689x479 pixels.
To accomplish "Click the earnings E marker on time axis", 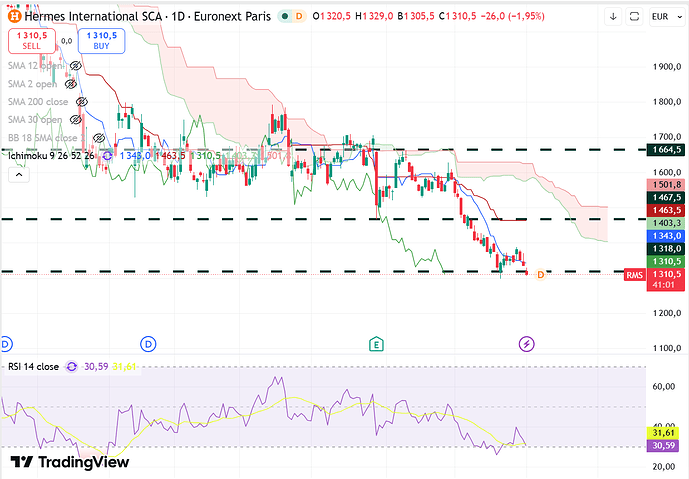I will coord(376,345).
